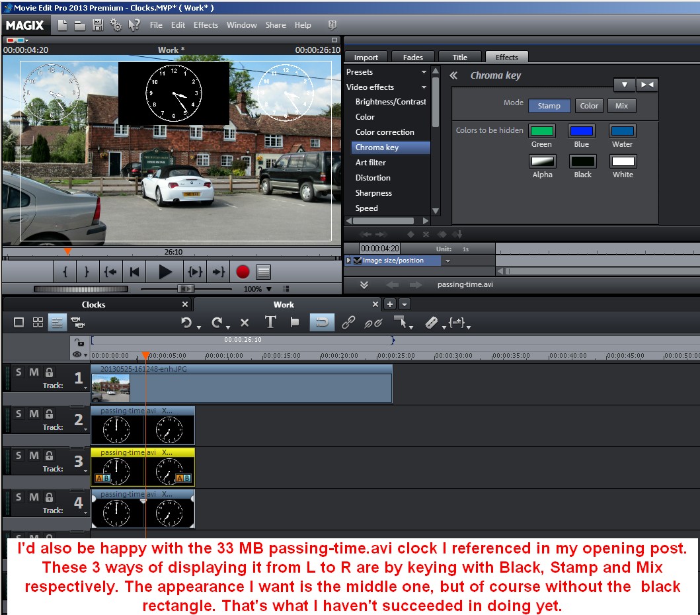Activate context help pointer icon
This screenshot has height=615, width=700.
point(134,25)
